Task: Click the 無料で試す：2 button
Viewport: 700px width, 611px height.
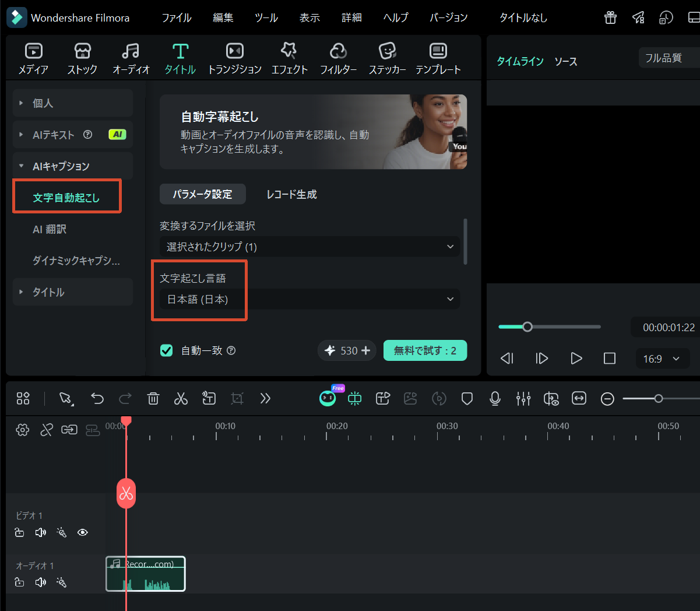Action: [425, 350]
